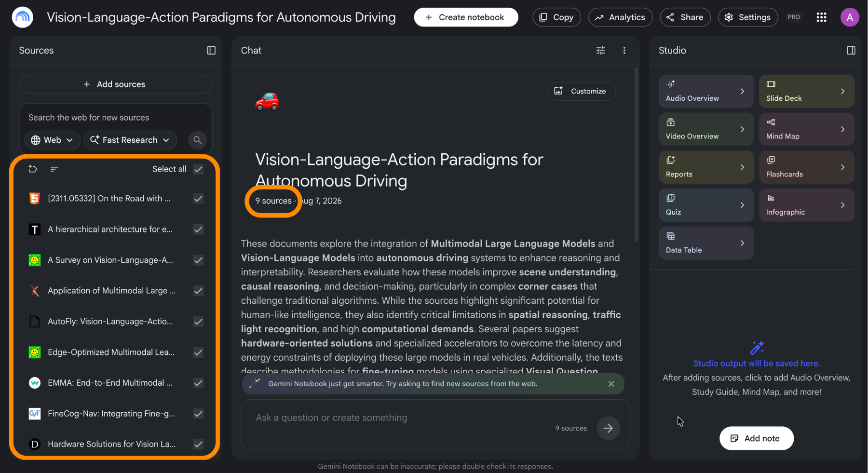Uncheck Application of Multimodal Large checkbox
Screen dimensions: 868x473
[198, 291]
